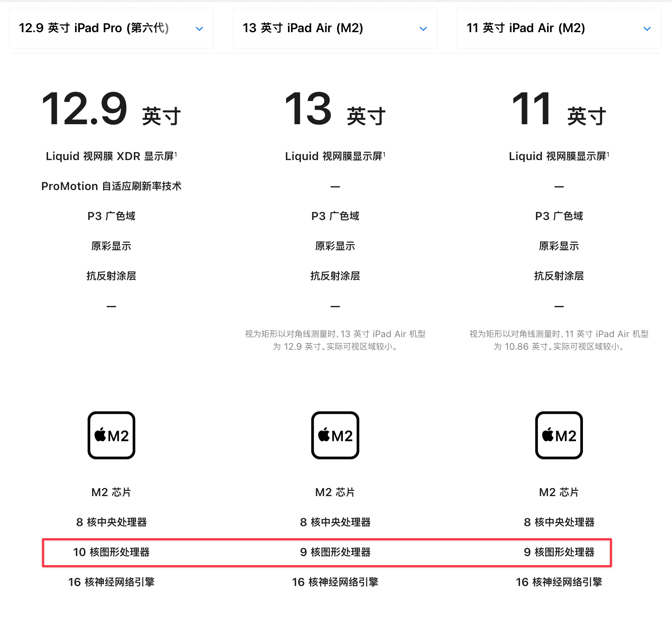Click Liquid 视网膜显示屏 under 11 英寸

pos(559,156)
